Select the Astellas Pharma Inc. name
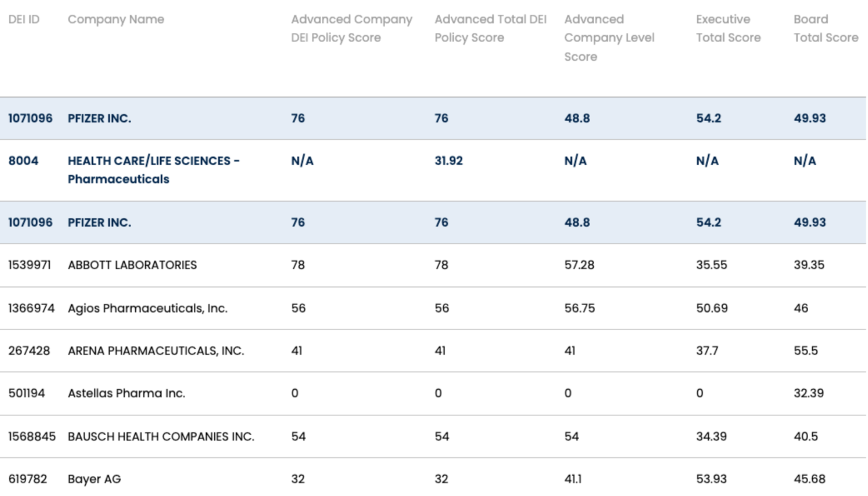The image size is (868, 496). click(126, 394)
